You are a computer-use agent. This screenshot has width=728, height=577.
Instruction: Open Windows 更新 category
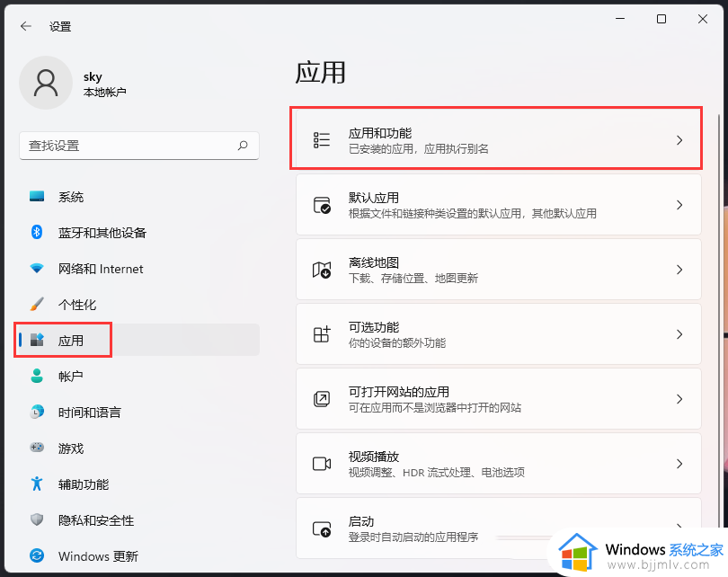click(138, 555)
